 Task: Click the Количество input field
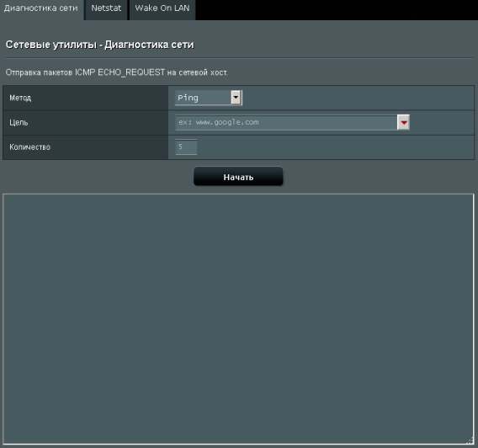pos(186,147)
